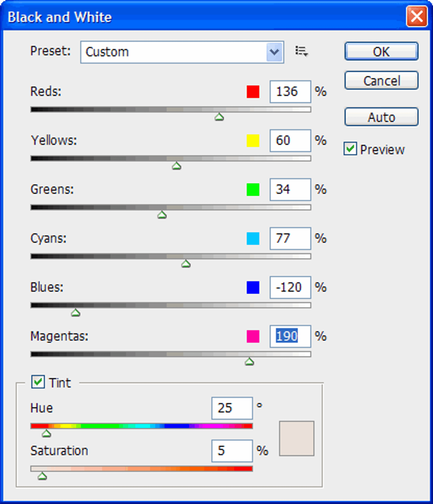This screenshot has height=504, width=433.
Task: Click OK to apply the adjustment
Action: click(381, 51)
